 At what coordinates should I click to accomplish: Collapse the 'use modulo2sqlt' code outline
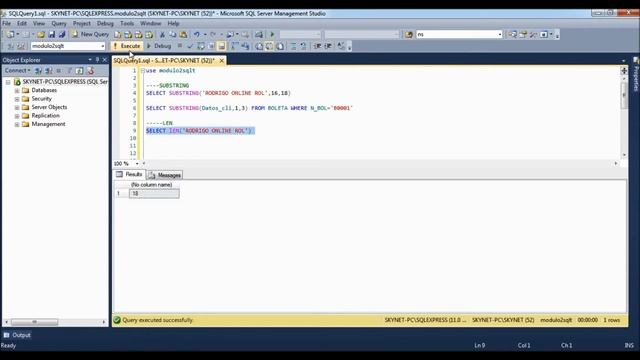click(x=143, y=71)
